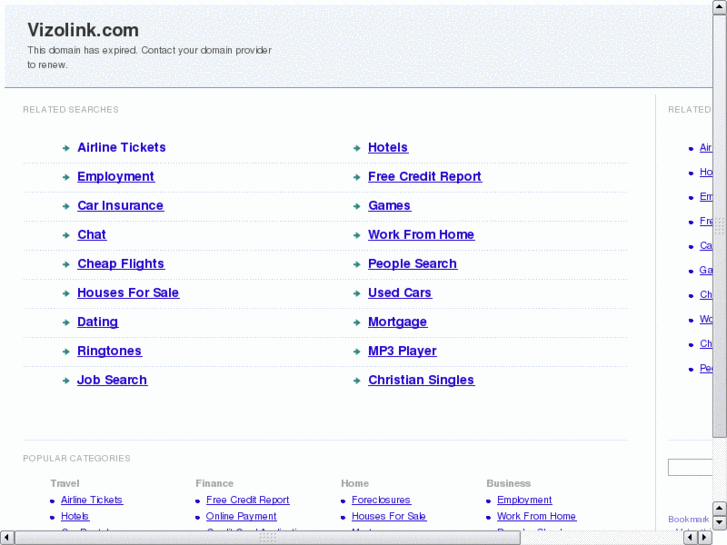This screenshot has height=545, width=727.
Task: Open the Christian Singles link
Action: point(421,381)
